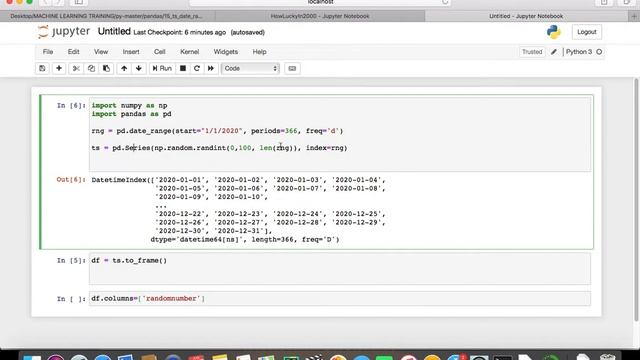Click the 'randomnumber' string in code
Screen dimensions: 640x360
171,298
